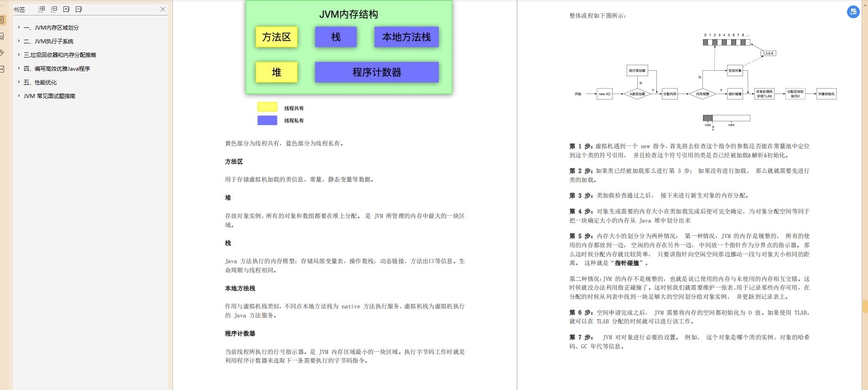Expand the 二、JVM执行子系统 bookmark arrow
The height and width of the screenshot is (390, 868).
[x=19, y=41]
